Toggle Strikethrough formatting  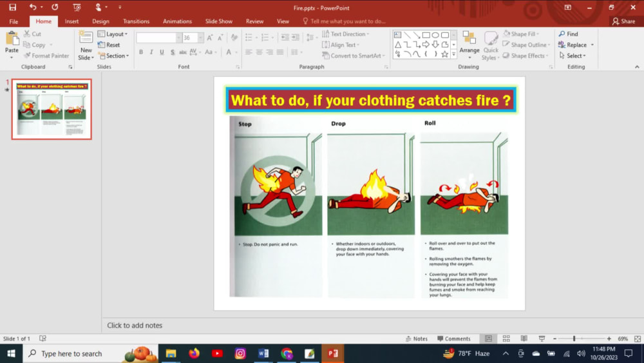pyautogui.click(x=183, y=52)
